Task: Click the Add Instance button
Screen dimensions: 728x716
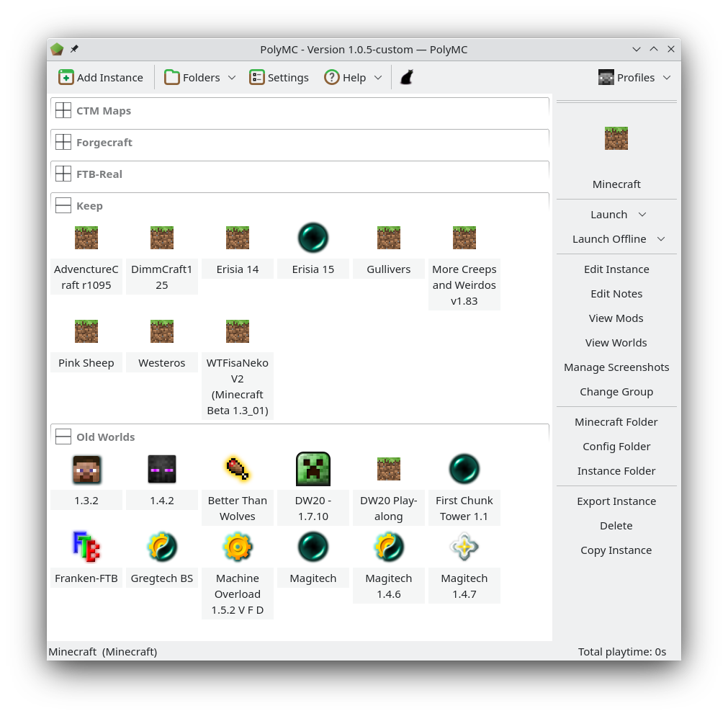Action: click(101, 78)
